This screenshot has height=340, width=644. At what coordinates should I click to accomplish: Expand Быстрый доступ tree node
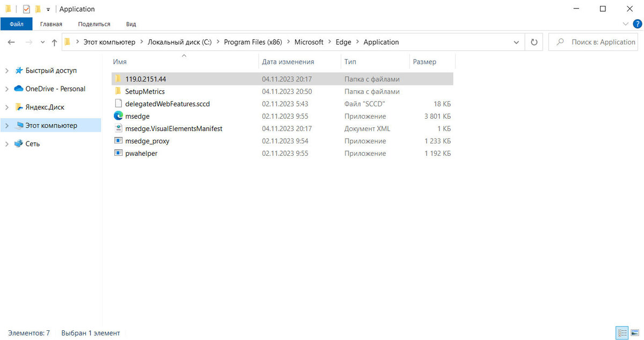point(6,70)
